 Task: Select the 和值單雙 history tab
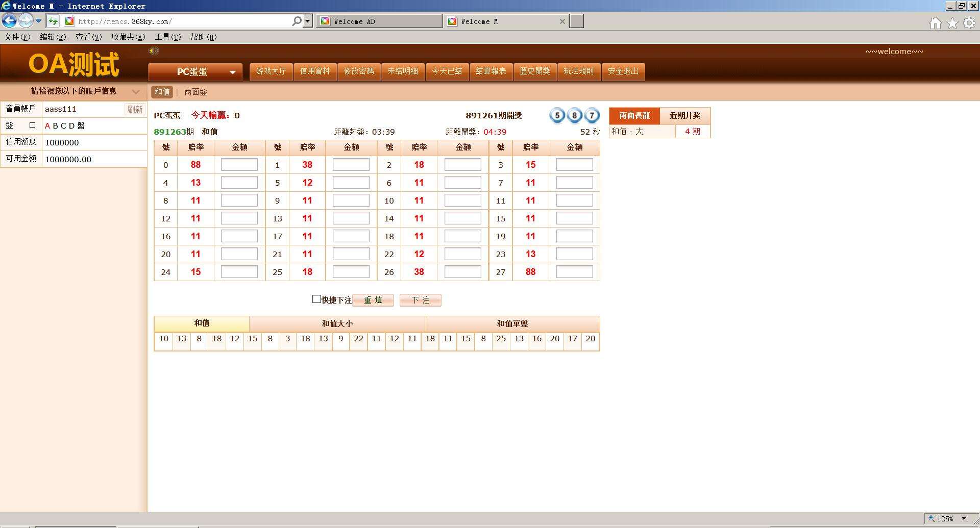pyautogui.click(x=512, y=323)
